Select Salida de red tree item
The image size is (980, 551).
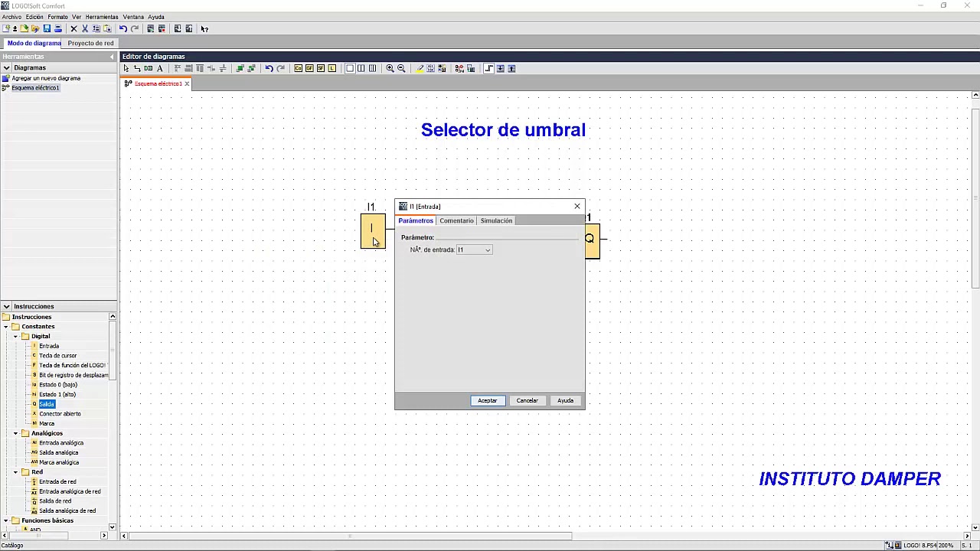click(x=55, y=501)
